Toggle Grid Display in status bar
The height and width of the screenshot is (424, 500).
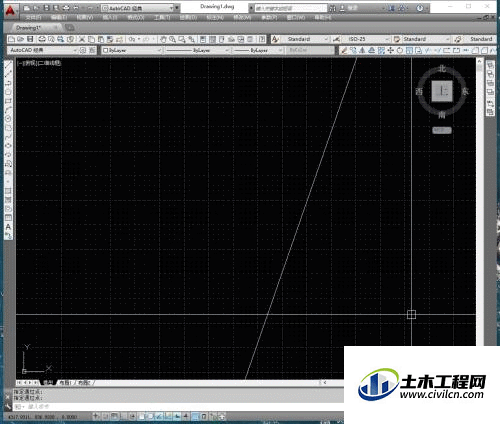(x=114, y=416)
